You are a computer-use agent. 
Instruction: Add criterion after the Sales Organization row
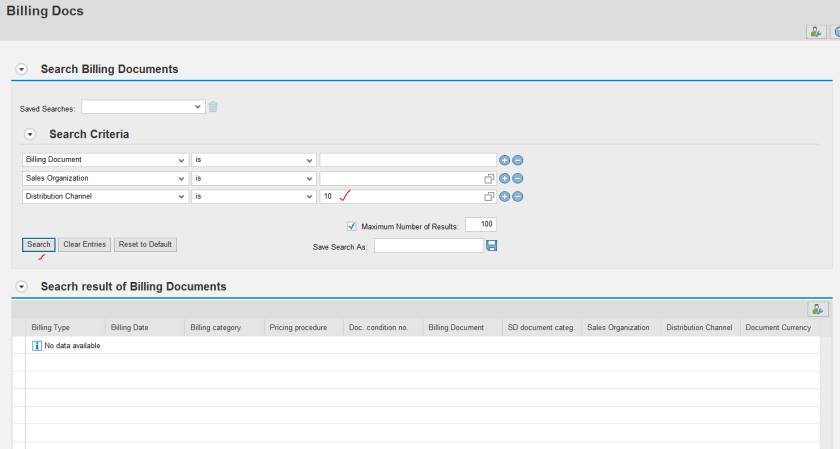click(x=505, y=178)
